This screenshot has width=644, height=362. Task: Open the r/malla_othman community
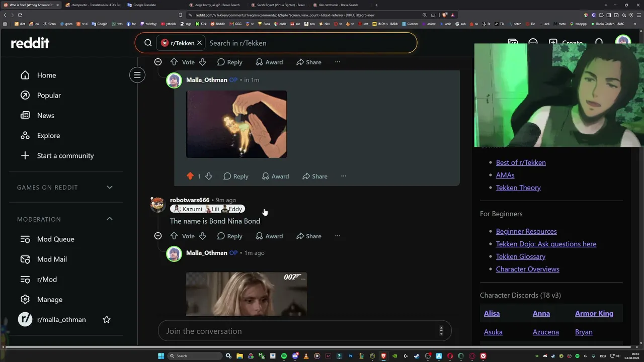pyautogui.click(x=61, y=319)
